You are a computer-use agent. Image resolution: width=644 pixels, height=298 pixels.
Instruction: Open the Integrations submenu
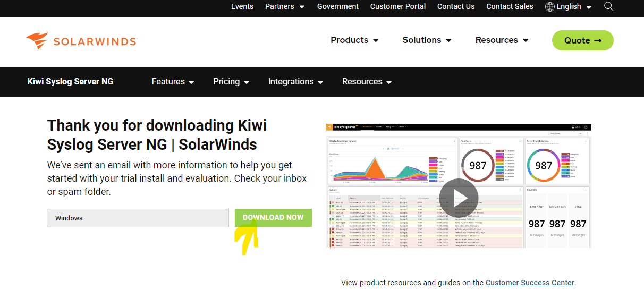pos(296,82)
